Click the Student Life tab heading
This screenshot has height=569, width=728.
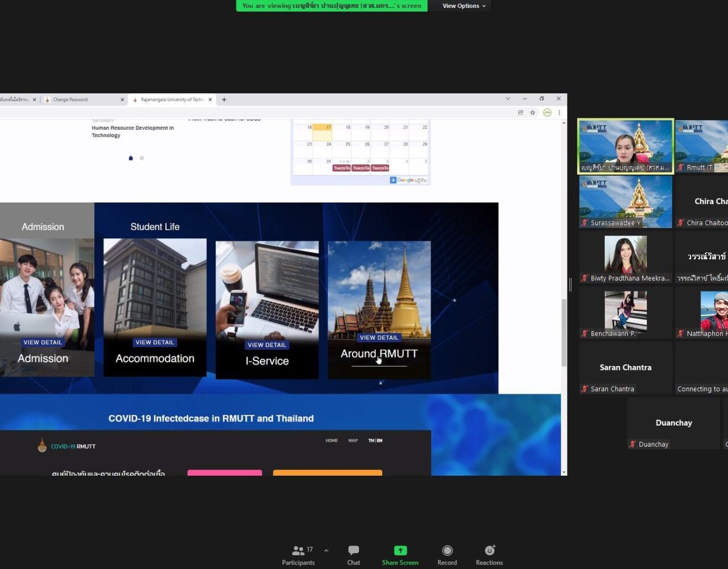tap(155, 226)
